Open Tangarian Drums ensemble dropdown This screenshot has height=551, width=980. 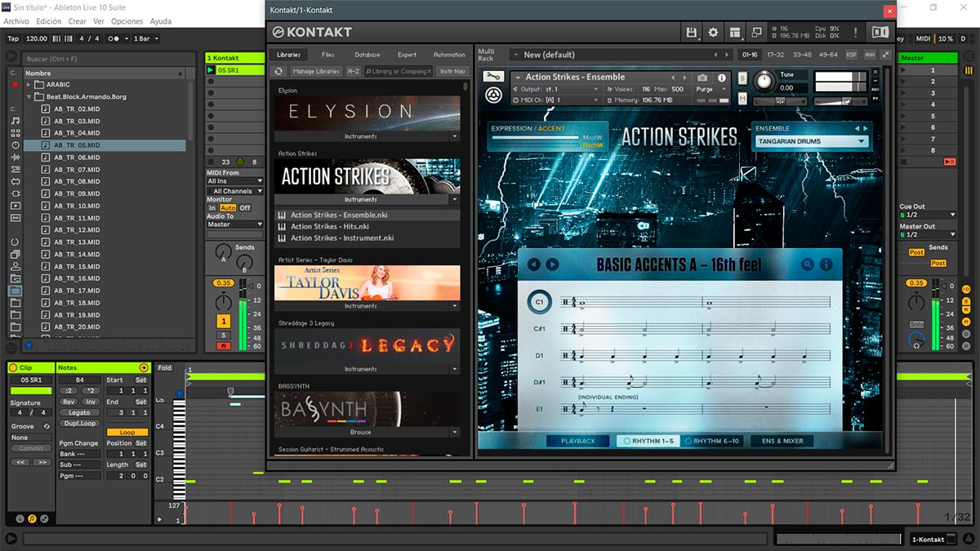tap(810, 141)
